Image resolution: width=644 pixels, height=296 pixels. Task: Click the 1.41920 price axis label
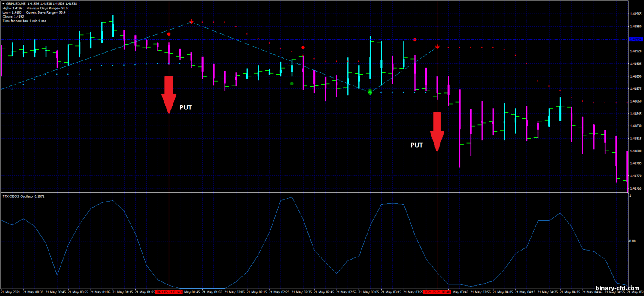(x=635, y=51)
